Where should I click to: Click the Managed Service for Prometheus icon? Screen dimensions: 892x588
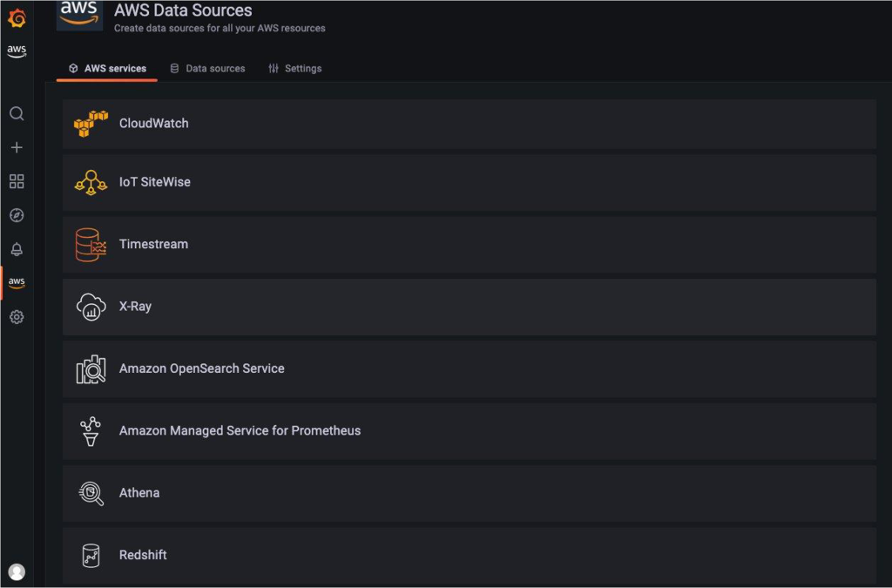click(91, 431)
